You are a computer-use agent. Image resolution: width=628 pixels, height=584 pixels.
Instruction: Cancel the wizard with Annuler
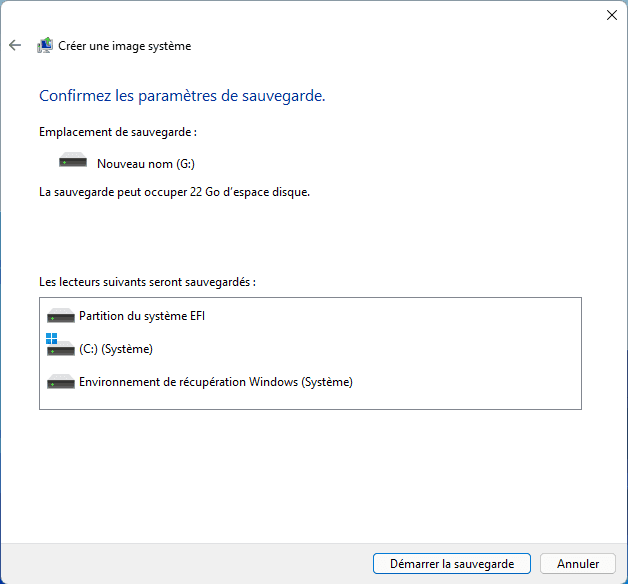pos(578,564)
